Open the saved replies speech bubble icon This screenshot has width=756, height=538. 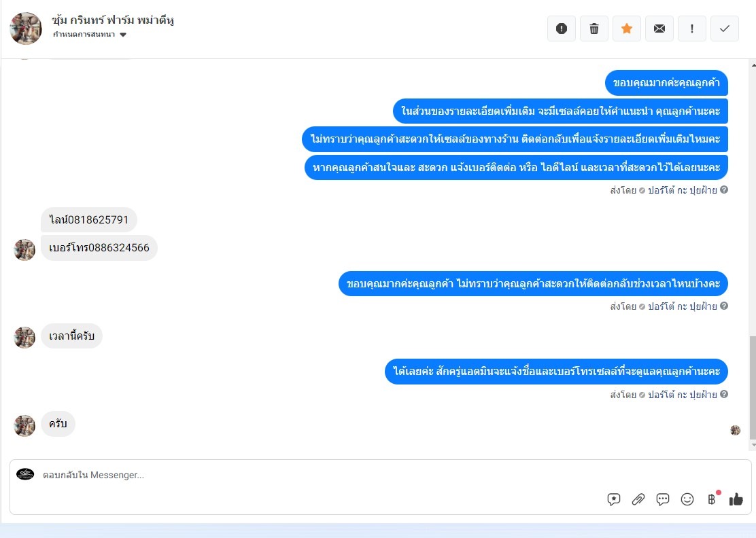pos(662,499)
